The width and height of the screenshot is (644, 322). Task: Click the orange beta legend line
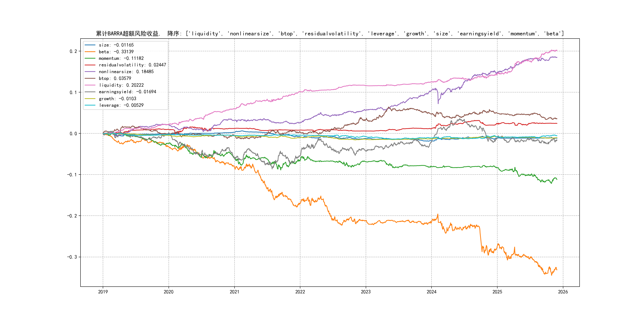point(90,52)
